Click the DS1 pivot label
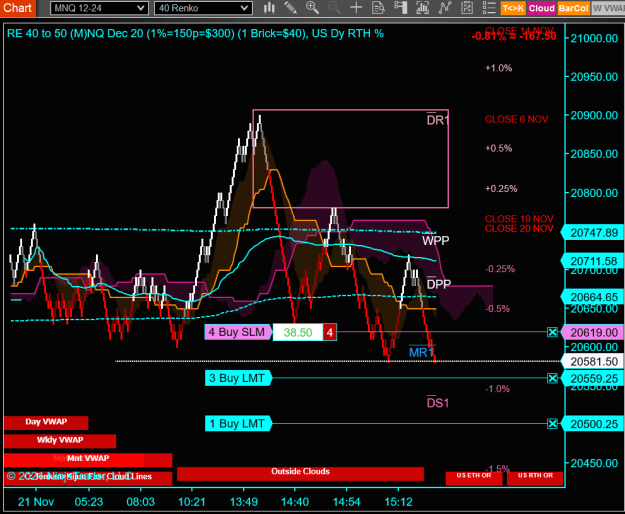 [438, 402]
